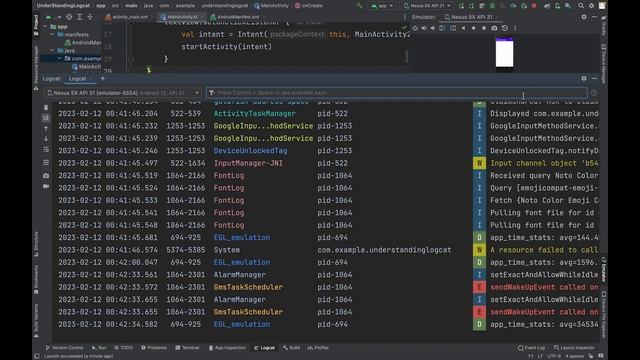Click the emulator volume up icon
This screenshot has width=640, height=360.
pos(424,28)
